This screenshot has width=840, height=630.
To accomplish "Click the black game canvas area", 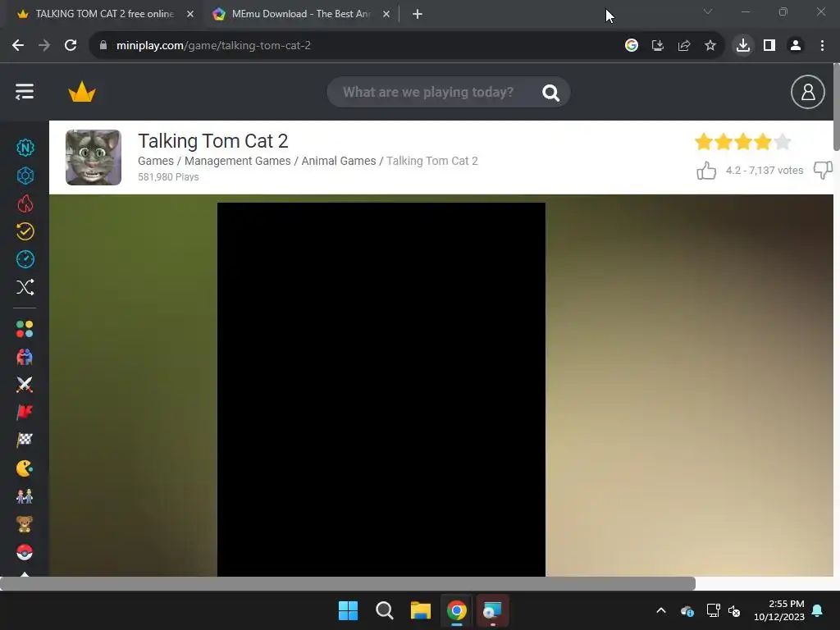I will pos(381,390).
